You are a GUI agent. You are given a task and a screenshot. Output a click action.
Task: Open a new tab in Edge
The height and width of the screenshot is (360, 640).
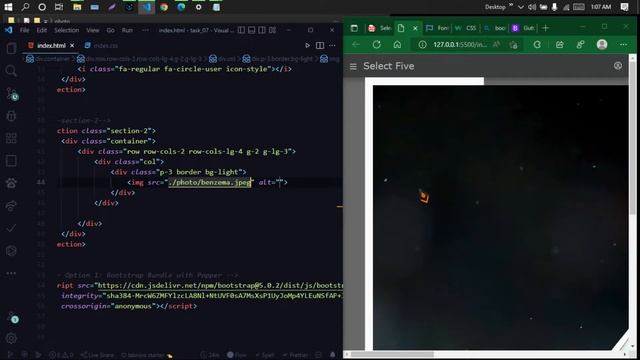click(545, 28)
